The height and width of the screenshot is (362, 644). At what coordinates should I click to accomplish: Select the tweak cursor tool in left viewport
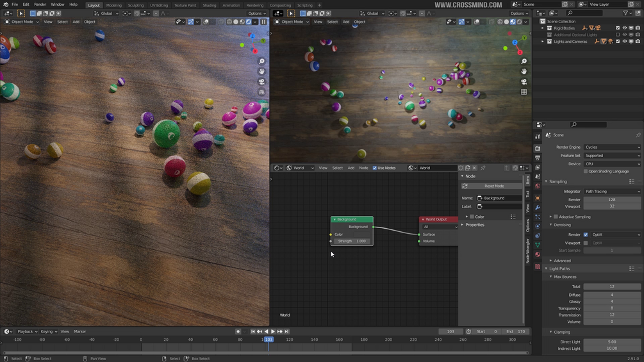pyautogui.click(x=21, y=13)
